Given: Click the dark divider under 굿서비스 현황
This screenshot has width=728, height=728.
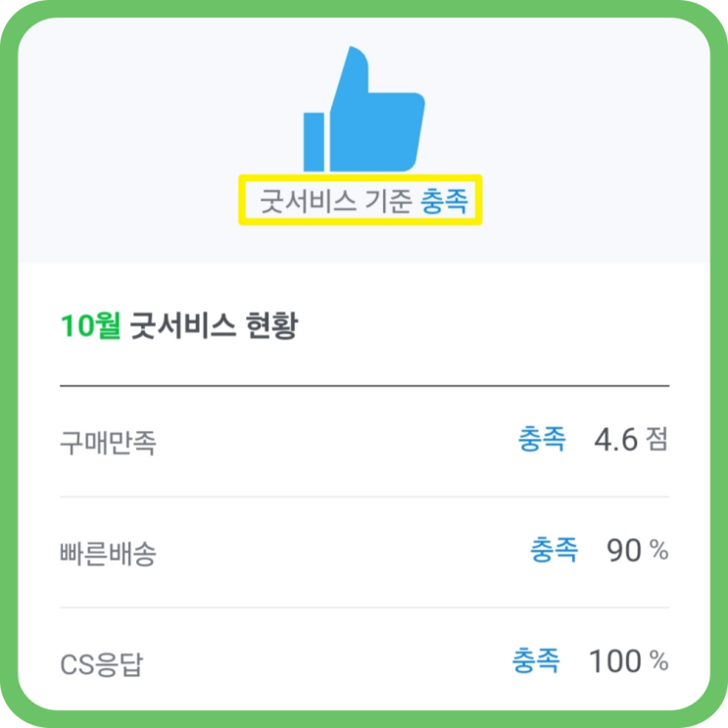Looking at the screenshot, I should [x=364, y=386].
